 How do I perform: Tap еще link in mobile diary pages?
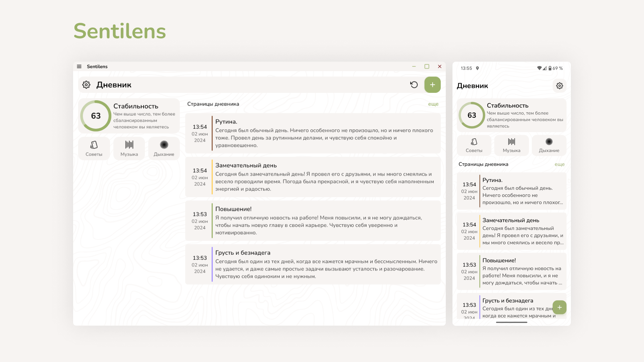(x=559, y=164)
